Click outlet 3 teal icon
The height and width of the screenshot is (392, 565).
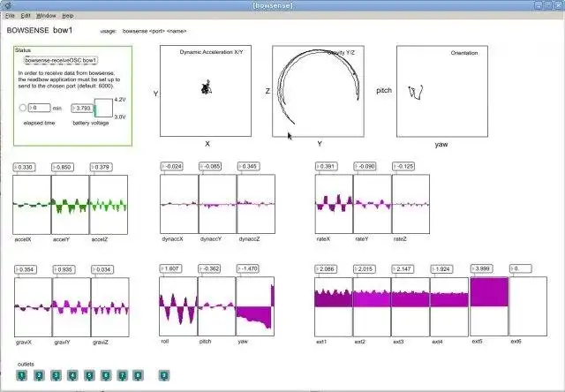click(x=56, y=376)
